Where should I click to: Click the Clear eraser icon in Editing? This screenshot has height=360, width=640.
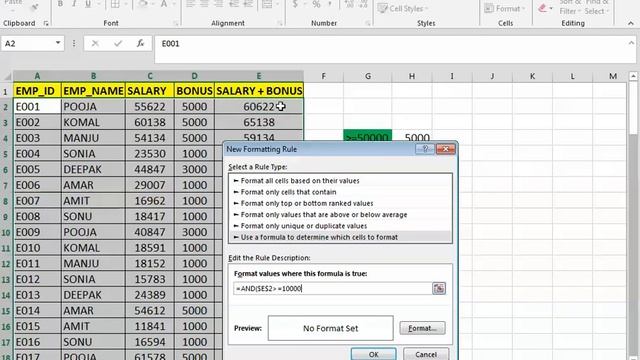pos(542,8)
